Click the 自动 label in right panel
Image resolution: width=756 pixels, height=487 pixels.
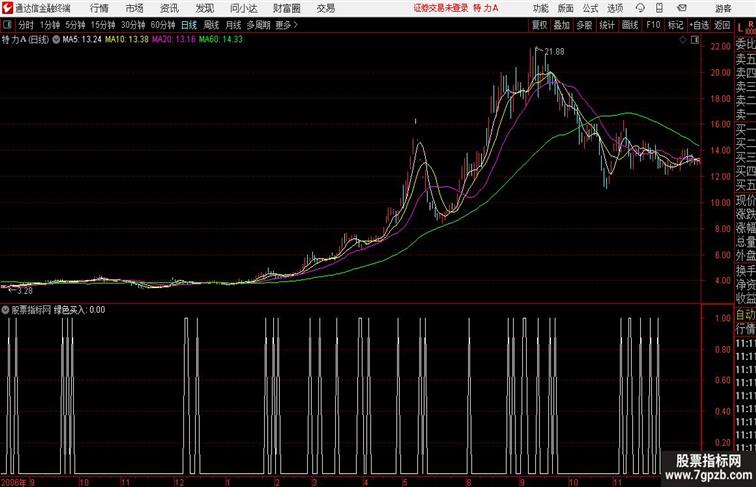745,315
